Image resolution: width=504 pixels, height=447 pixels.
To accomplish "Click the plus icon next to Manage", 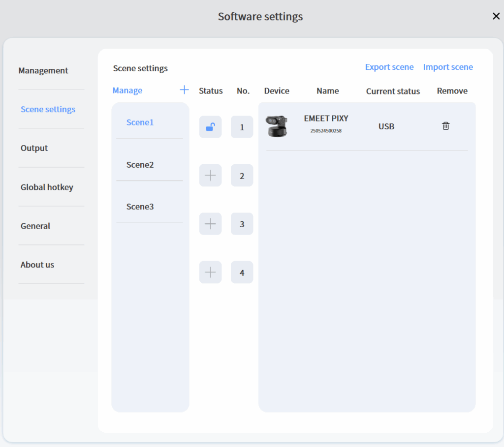I will (x=184, y=90).
